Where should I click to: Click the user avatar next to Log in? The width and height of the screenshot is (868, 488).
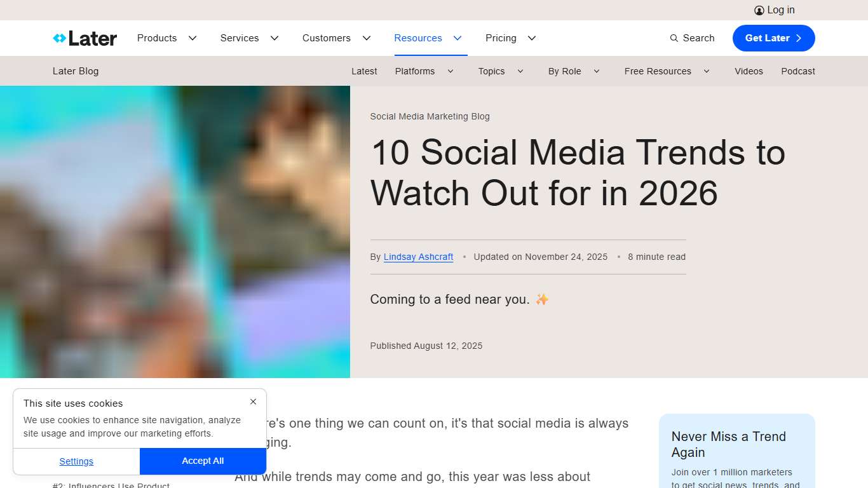(759, 10)
